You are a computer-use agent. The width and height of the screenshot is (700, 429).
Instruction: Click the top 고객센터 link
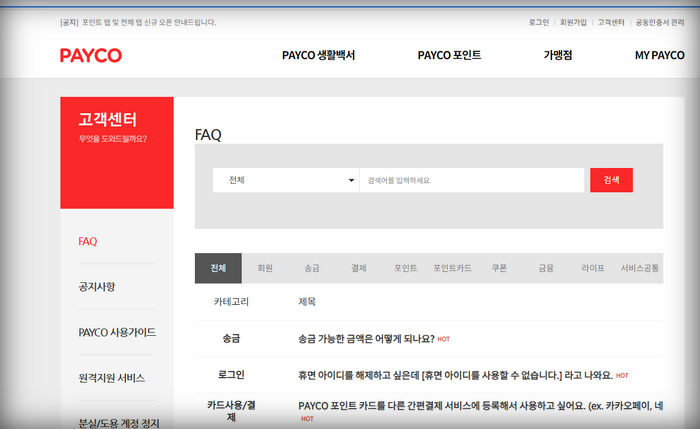pyautogui.click(x=611, y=22)
